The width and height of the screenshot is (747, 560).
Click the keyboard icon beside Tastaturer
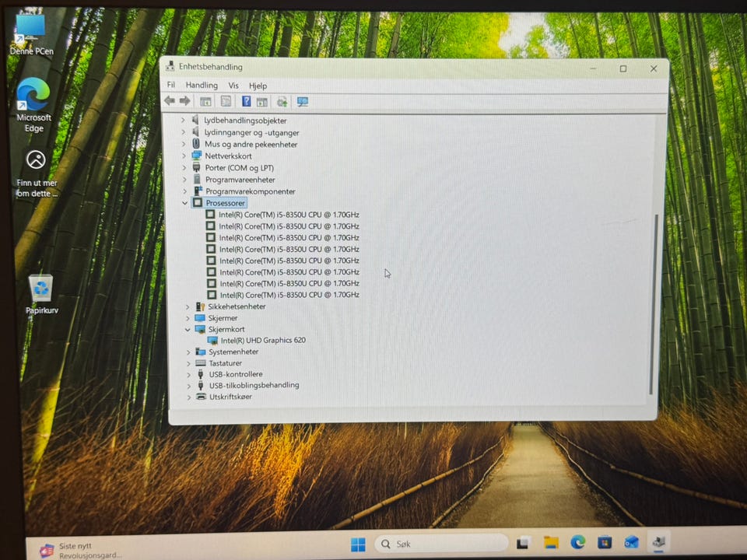tap(201, 363)
